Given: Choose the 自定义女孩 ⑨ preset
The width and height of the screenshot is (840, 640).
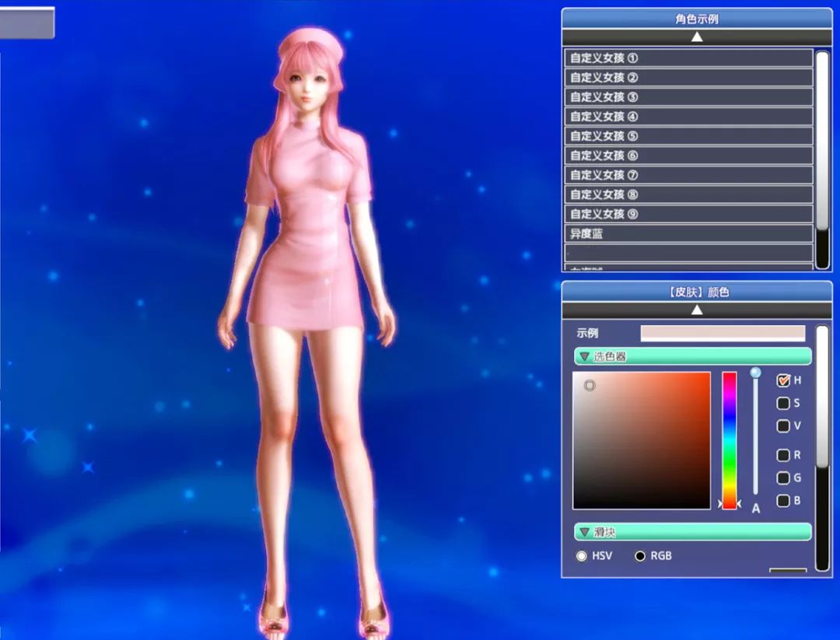Looking at the screenshot, I should (688, 214).
